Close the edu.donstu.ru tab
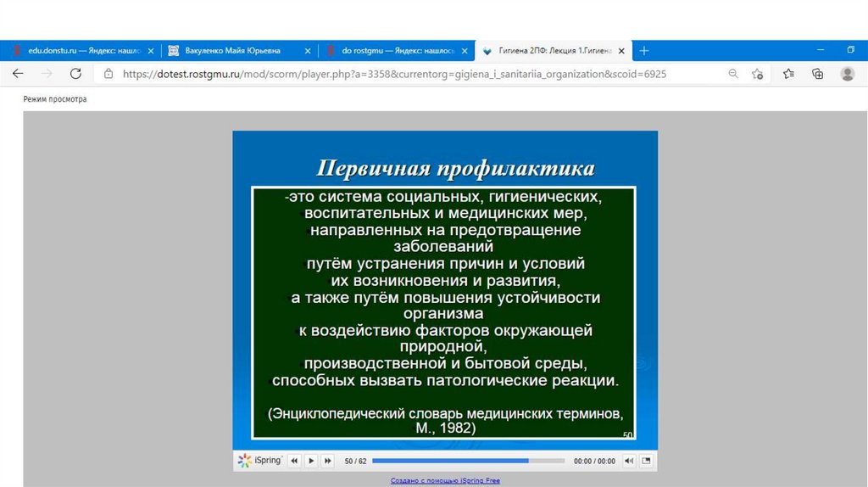This screenshot has width=868, height=487. (151, 51)
